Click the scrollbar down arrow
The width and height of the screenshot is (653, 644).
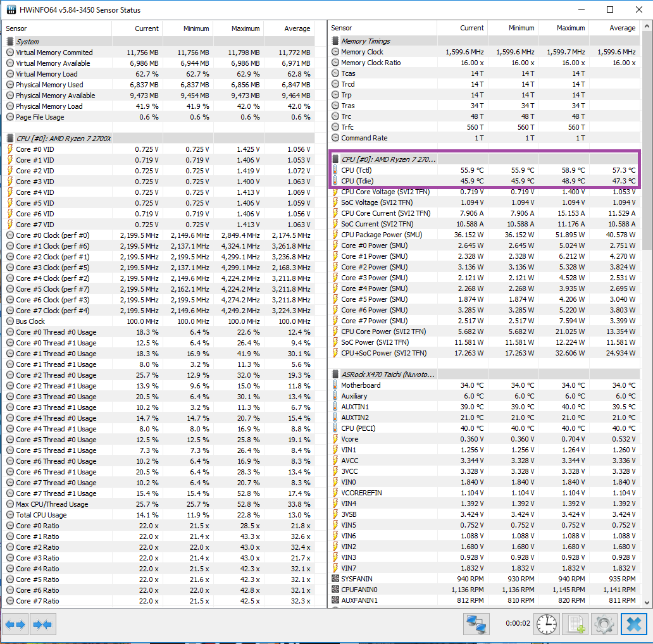[646, 602]
